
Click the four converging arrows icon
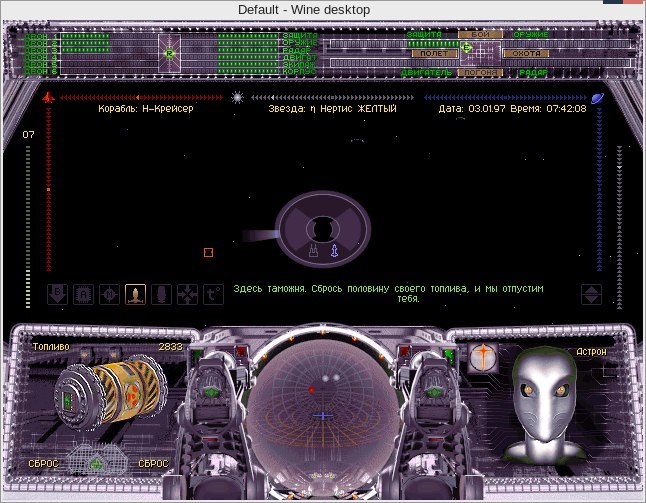click(x=187, y=294)
